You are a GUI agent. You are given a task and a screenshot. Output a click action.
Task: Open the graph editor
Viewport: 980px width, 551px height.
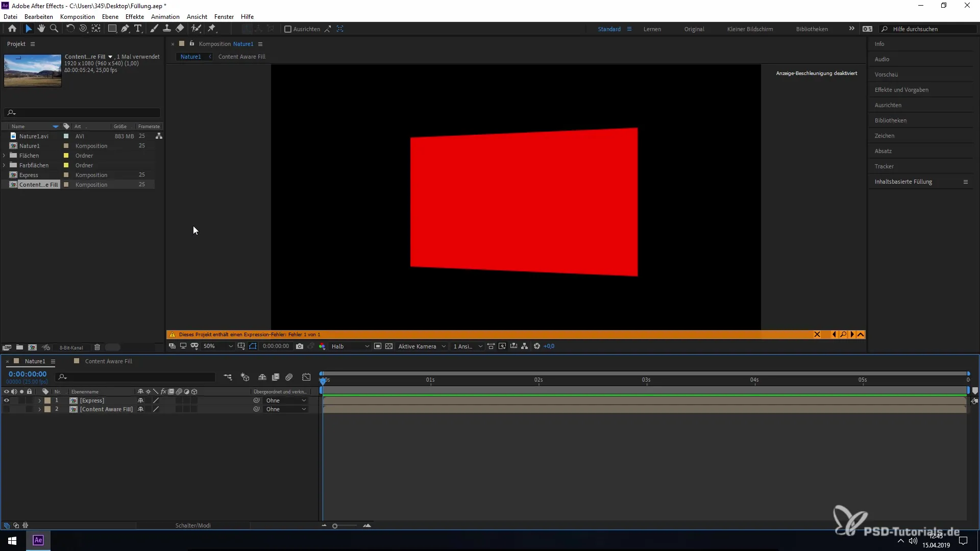306,377
